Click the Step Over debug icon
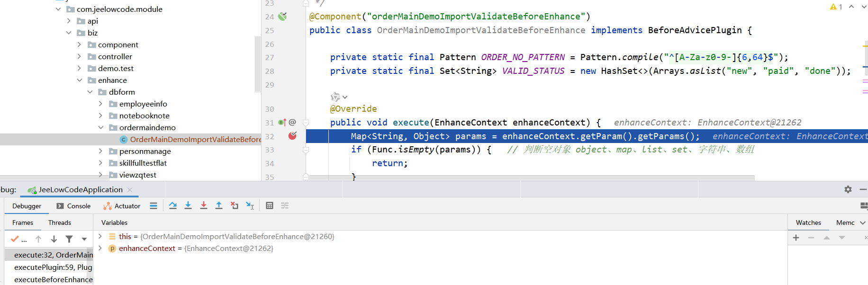Screen dimensions: 868x285 coord(173,205)
